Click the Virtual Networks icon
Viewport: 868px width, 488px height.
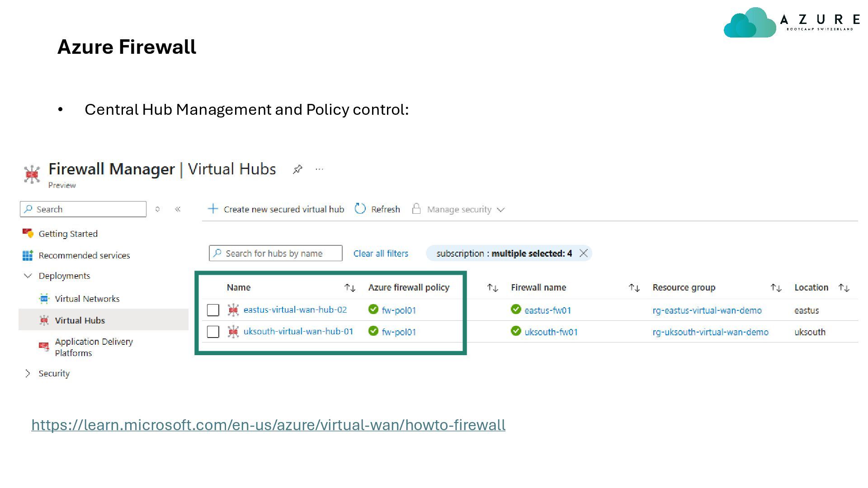click(44, 299)
